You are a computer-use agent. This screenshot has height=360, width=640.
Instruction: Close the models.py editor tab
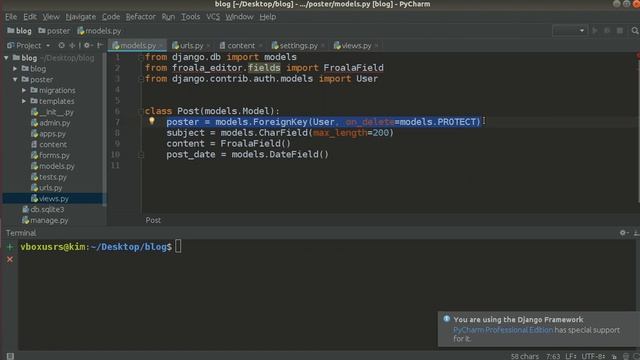click(161, 46)
